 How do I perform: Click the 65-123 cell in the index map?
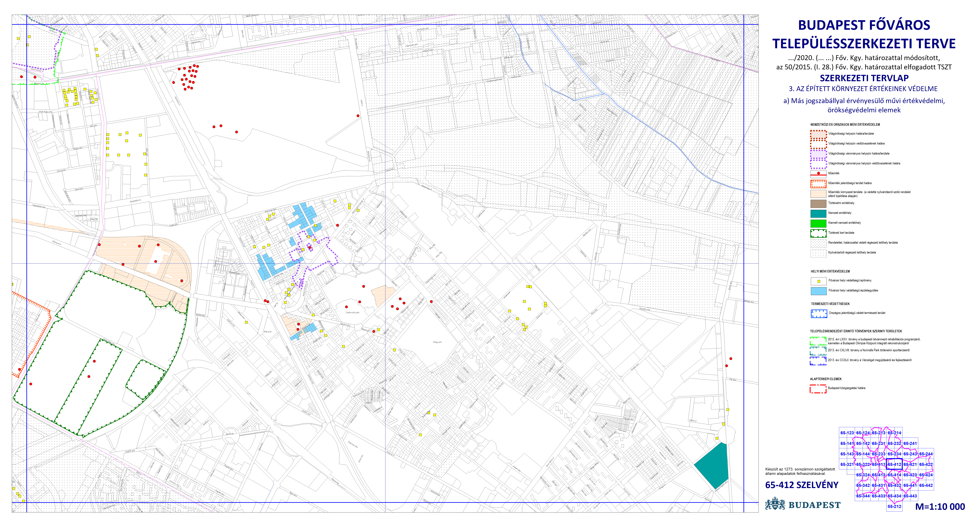(847, 433)
